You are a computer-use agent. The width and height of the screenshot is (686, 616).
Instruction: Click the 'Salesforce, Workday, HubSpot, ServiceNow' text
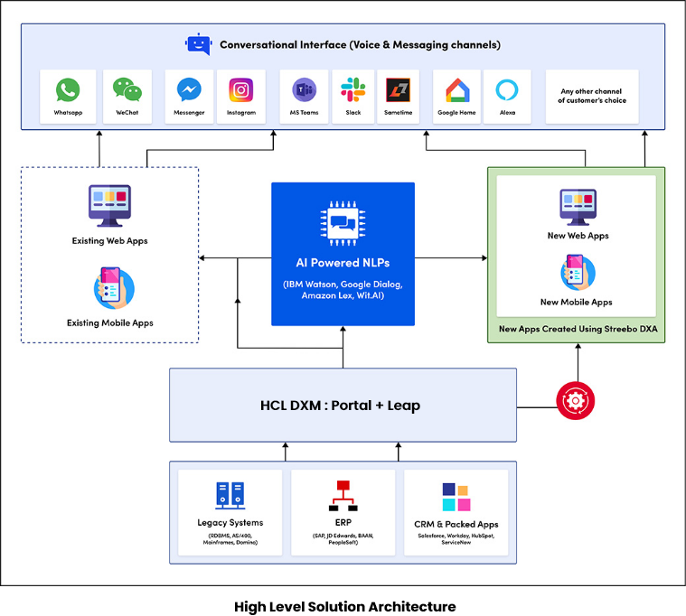pyautogui.click(x=456, y=539)
